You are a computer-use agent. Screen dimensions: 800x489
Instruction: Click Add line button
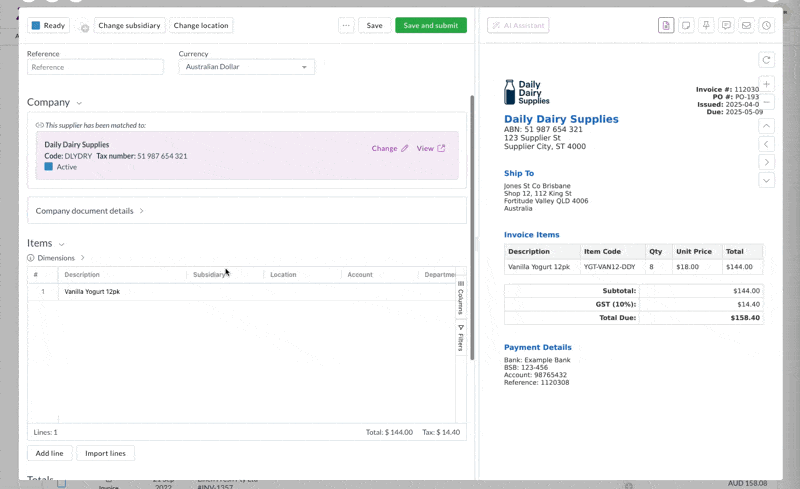[49, 453]
